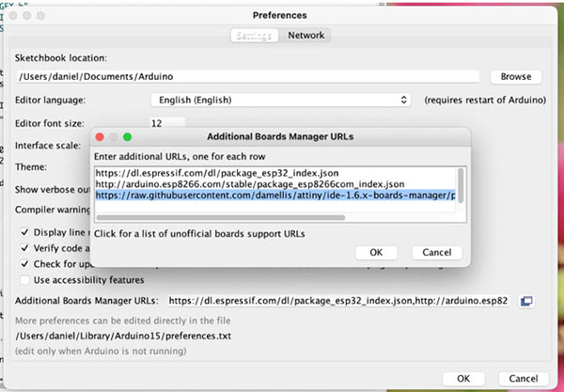Click the Sketchbook location path field

[x=248, y=76]
